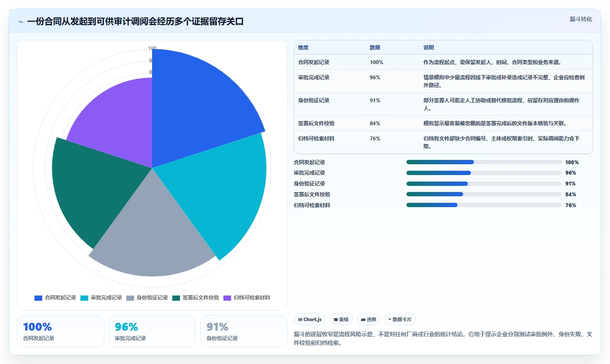
Task: Click the 表格 tag
Action: coord(341,319)
